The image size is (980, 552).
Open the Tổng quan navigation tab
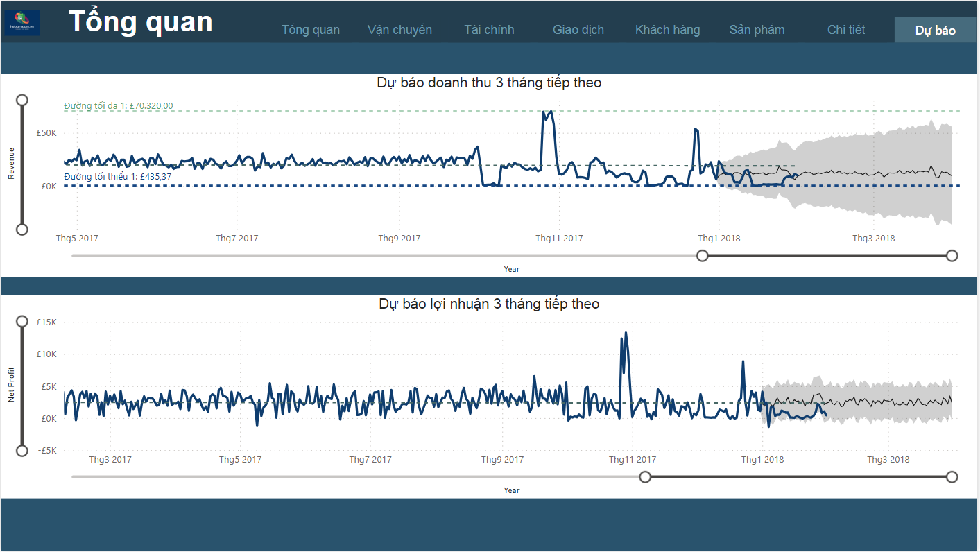(x=310, y=30)
